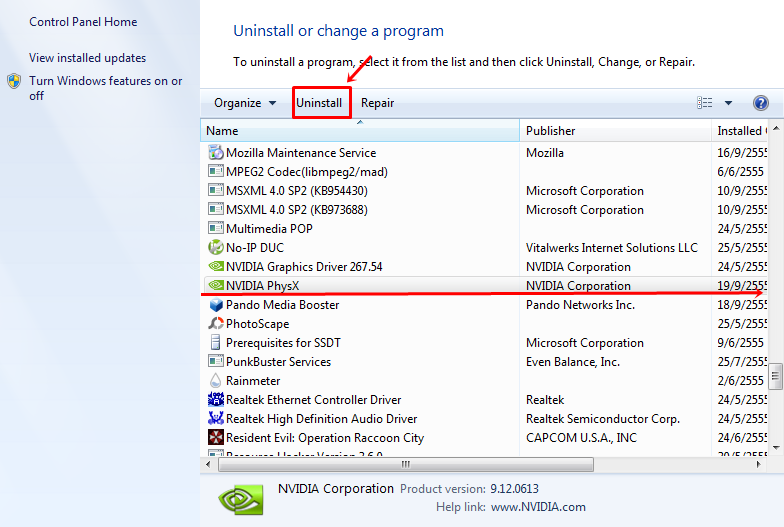Click the NVIDIA Graphics Driver icon
This screenshot has height=527, width=784.
[216, 266]
